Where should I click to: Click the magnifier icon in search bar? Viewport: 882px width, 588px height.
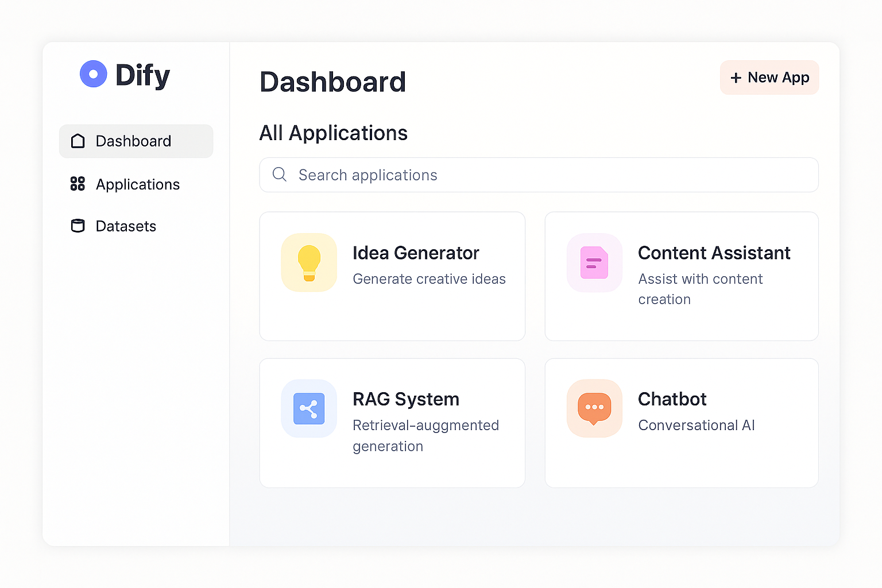pyautogui.click(x=280, y=175)
